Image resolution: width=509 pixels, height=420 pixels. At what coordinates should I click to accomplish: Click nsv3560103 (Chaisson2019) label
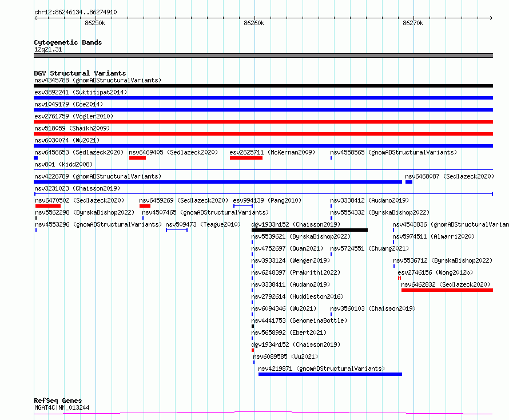(x=373, y=308)
